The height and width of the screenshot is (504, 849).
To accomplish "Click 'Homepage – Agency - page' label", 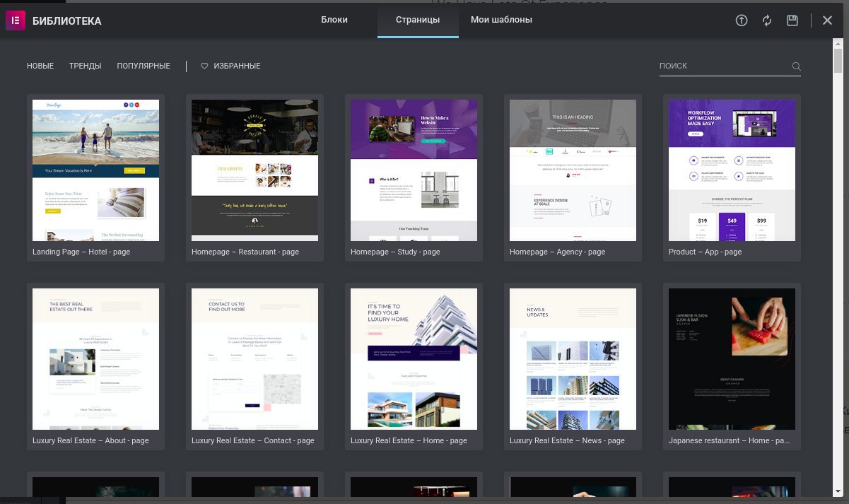I will (557, 252).
